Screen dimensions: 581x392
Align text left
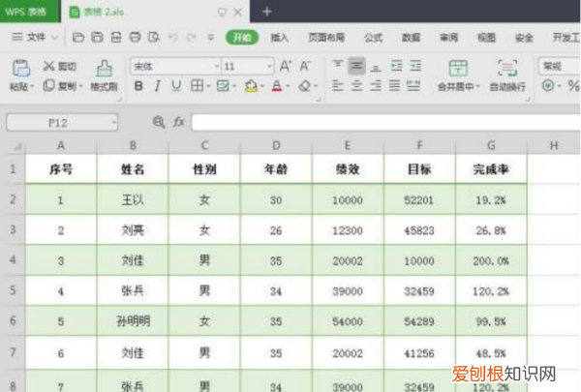(x=338, y=86)
